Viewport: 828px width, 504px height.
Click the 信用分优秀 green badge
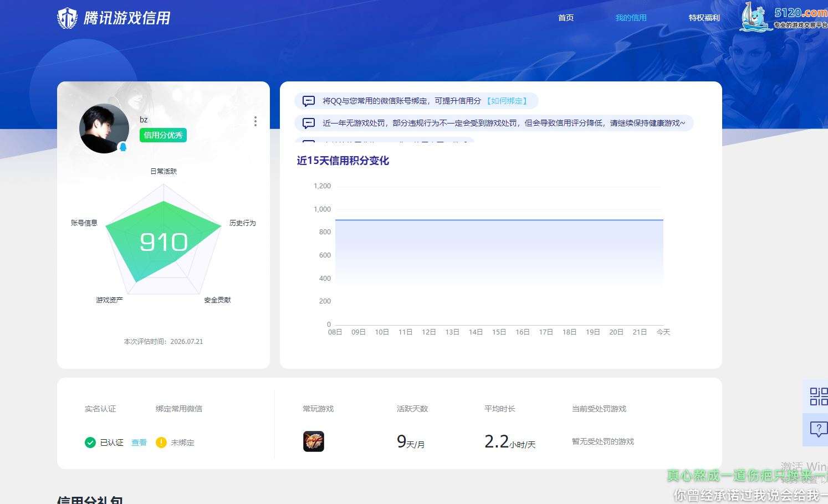(x=163, y=135)
